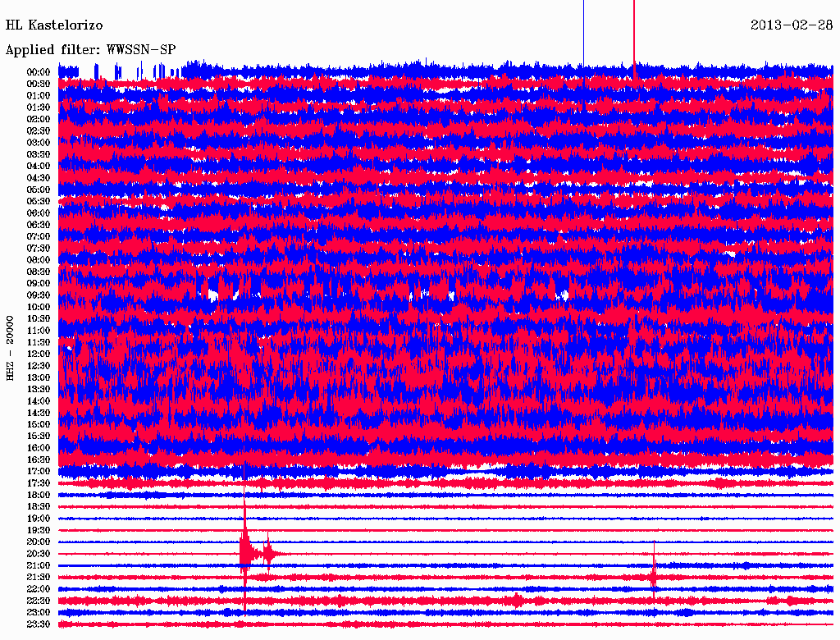The image size is (840, 640).
Task: Click the 09:30 time label
Action: (x=39, y=295)
